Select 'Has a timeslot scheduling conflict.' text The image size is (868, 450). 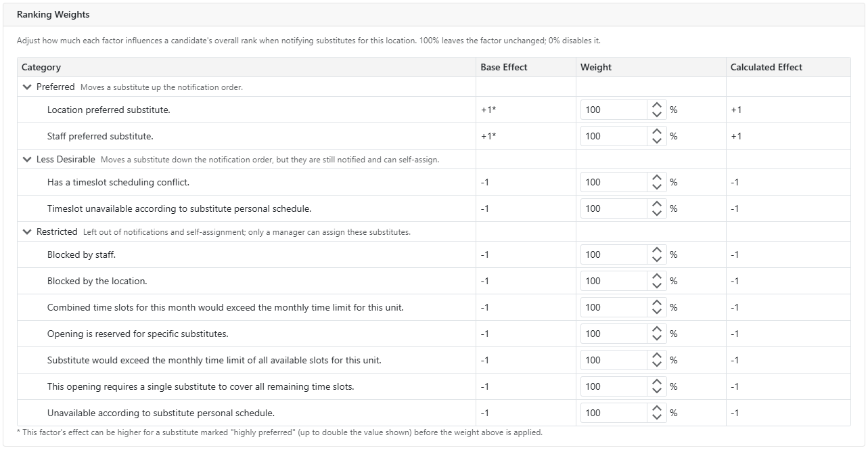coord(118,182)
